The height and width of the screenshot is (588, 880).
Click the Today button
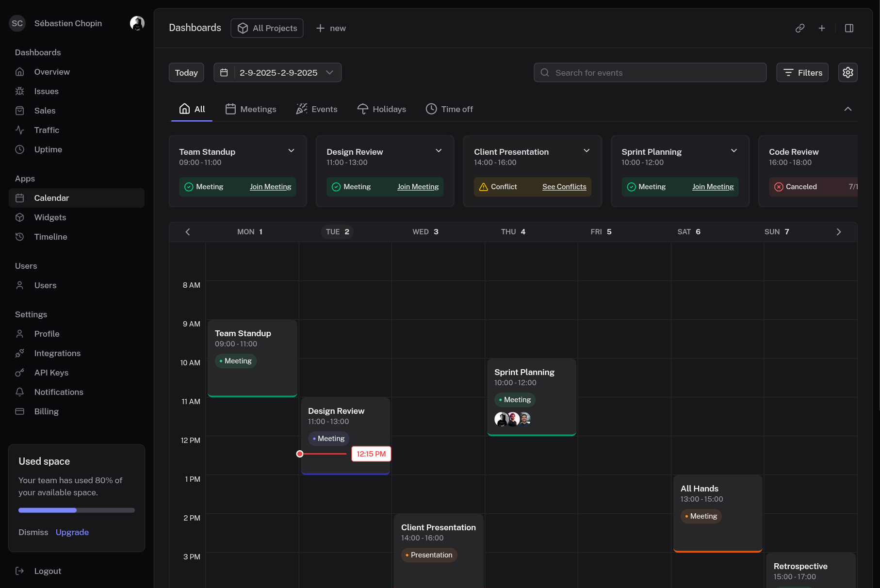coord(186,72)
